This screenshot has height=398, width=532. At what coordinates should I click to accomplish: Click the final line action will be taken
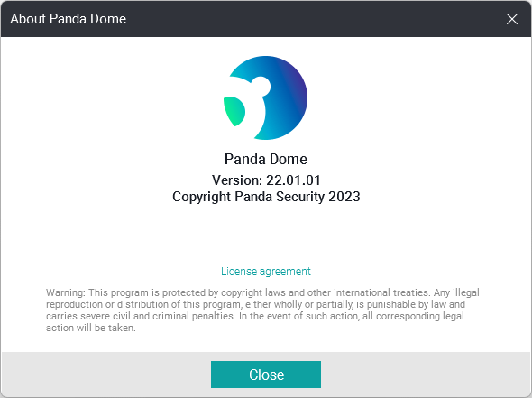point(91,328)
